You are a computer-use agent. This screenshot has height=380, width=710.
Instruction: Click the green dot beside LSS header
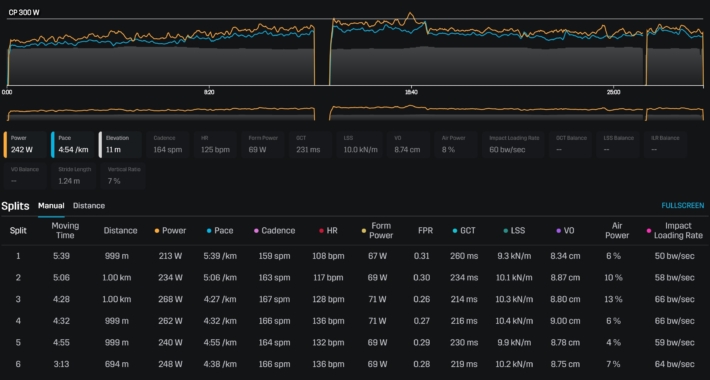[x=506, y=231]
